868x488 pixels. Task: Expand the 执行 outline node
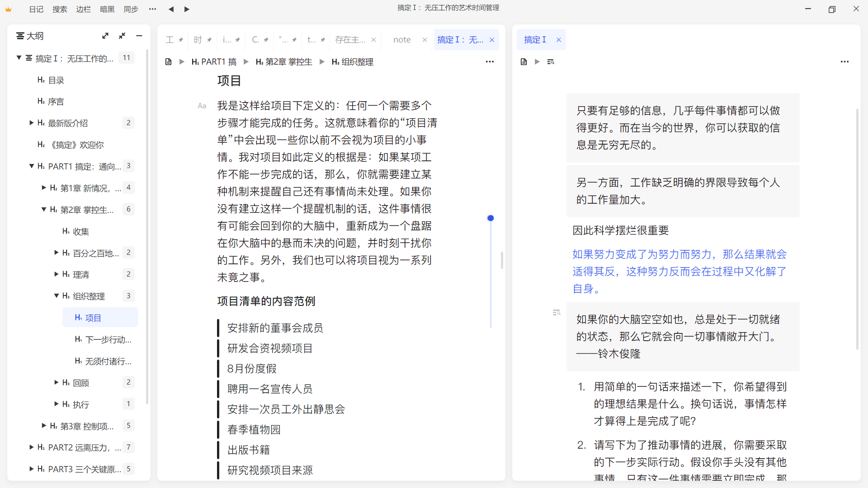click(56, 404)
